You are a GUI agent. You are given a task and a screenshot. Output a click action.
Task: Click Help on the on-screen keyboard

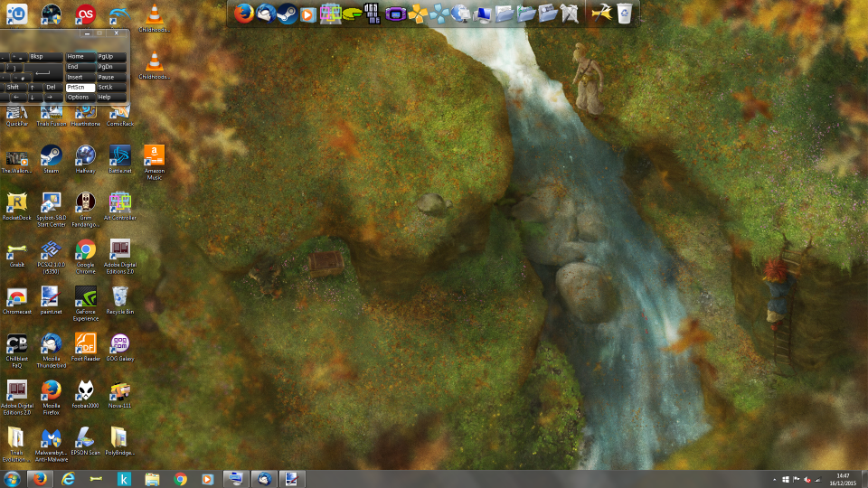tap(111, 98)
